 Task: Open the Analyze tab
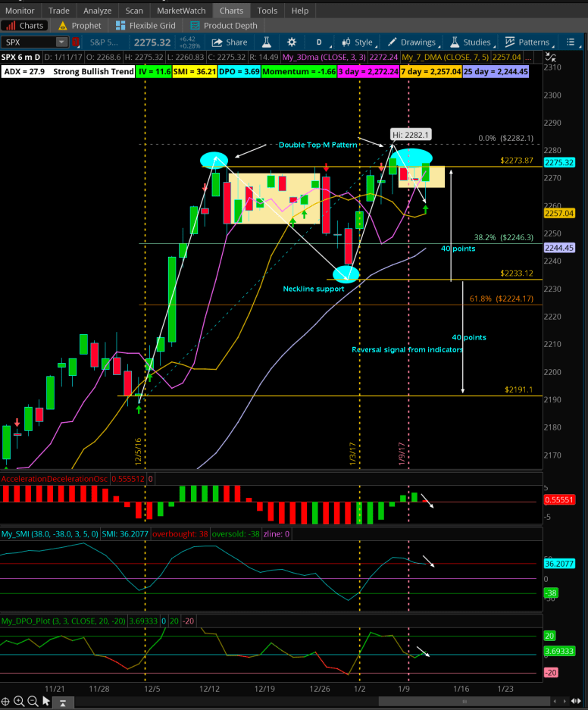[x=97, y=11]
